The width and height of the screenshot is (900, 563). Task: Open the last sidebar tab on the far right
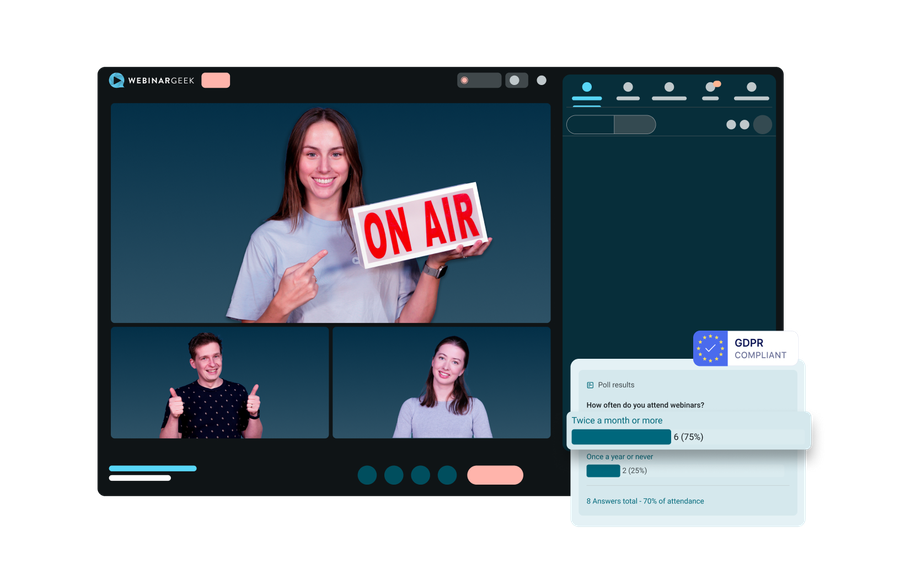click(x=751, y=91)
